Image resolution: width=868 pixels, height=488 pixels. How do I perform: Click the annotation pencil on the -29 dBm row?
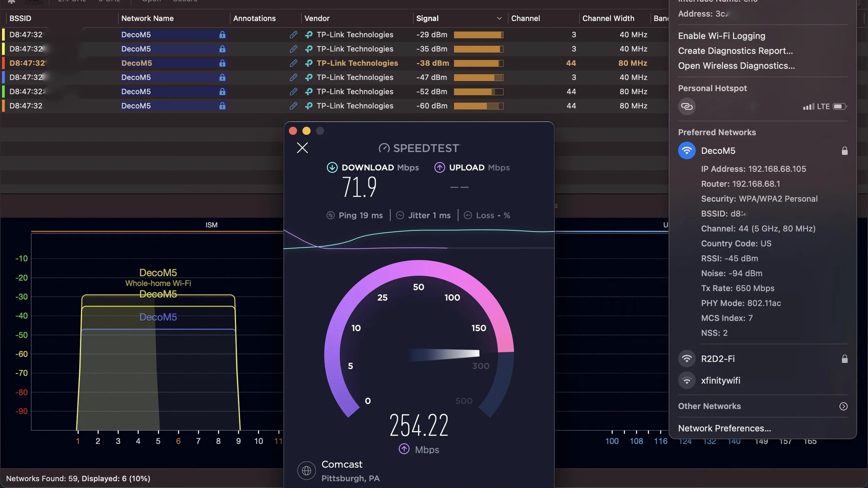click(293, 35)
